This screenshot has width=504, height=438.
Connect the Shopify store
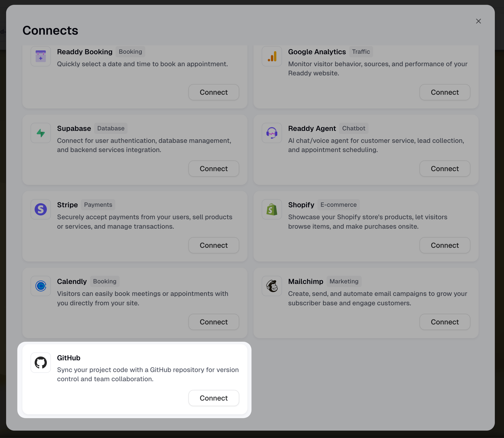pyautogui.click(x=445, y=245)
